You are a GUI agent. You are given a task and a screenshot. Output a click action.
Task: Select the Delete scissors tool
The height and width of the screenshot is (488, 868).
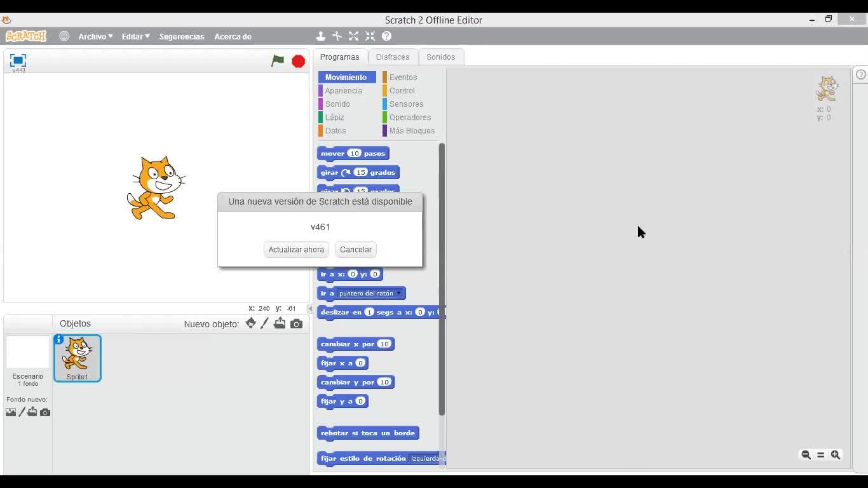click(x=337, y=36)
